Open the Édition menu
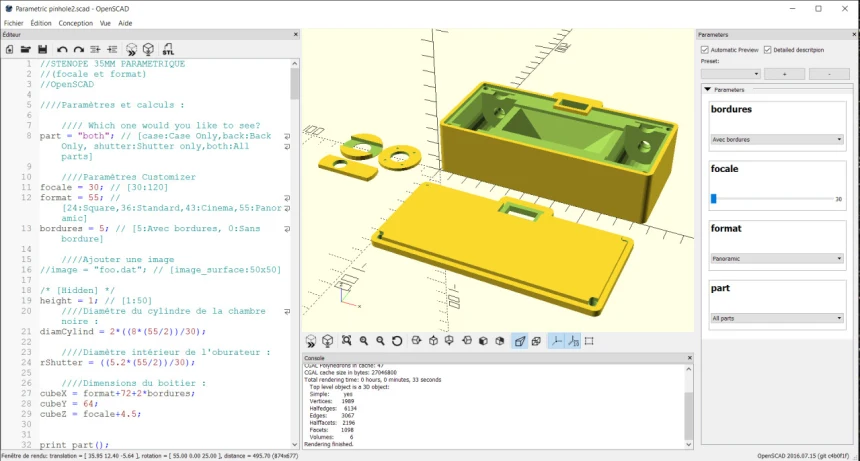This screenshot has height=461, width=860. [41, 23]
